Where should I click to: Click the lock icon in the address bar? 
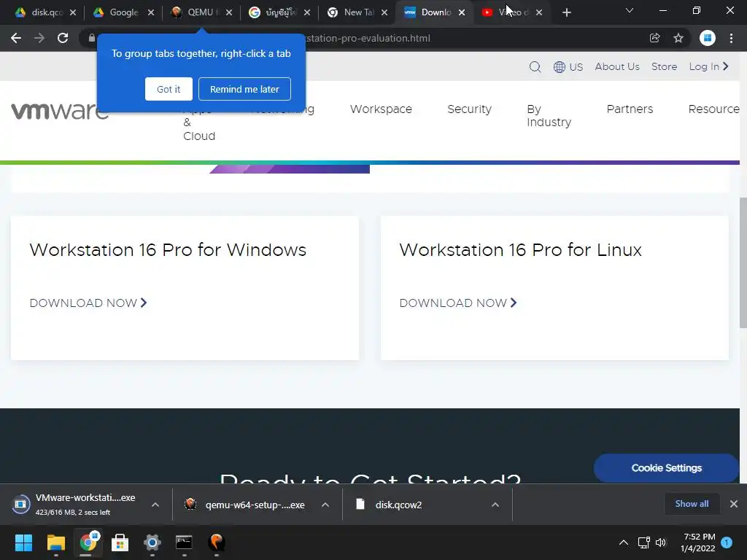[x=91, y=38]
